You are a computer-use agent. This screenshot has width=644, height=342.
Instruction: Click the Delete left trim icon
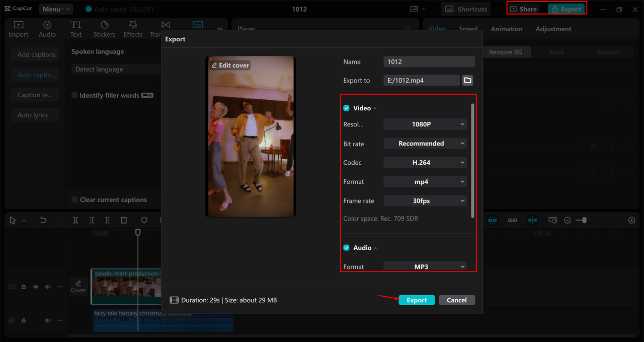[x=92, y=220]
